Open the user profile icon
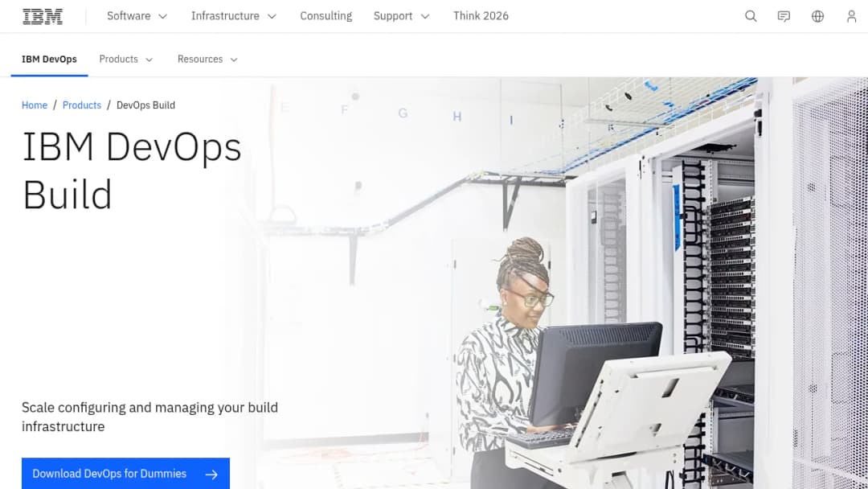This screenshot has width=868, height=489. point(851,16)
